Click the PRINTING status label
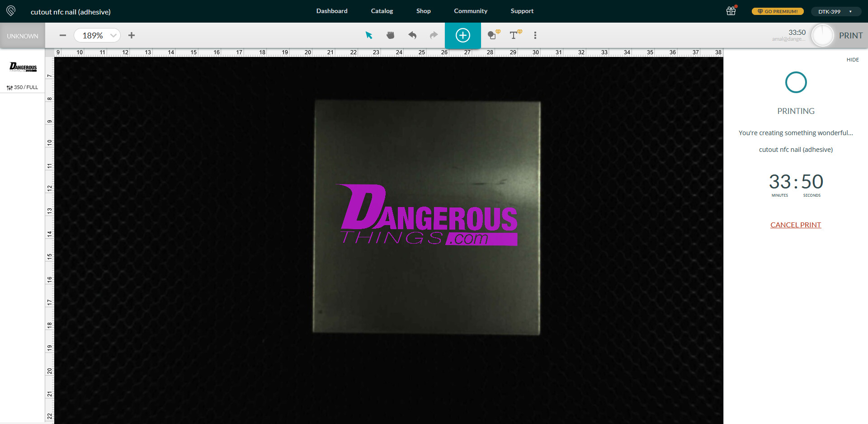Viewport: 868px width, 424px height. coord(796,111)
